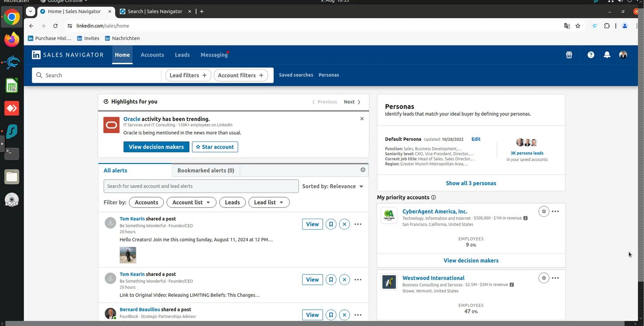
Task: Open the Lead list filter dropdown
Action: [269, 202]
